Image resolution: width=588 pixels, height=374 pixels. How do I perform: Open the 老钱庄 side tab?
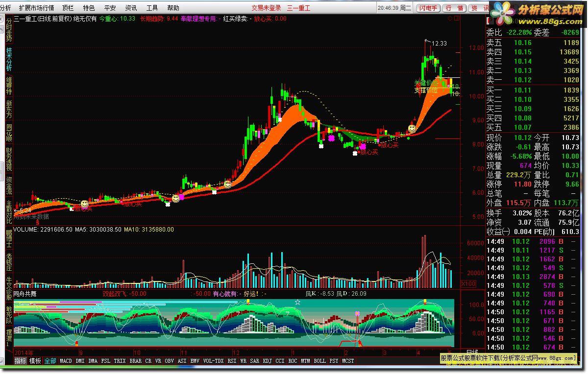click(x=9, y=262)
